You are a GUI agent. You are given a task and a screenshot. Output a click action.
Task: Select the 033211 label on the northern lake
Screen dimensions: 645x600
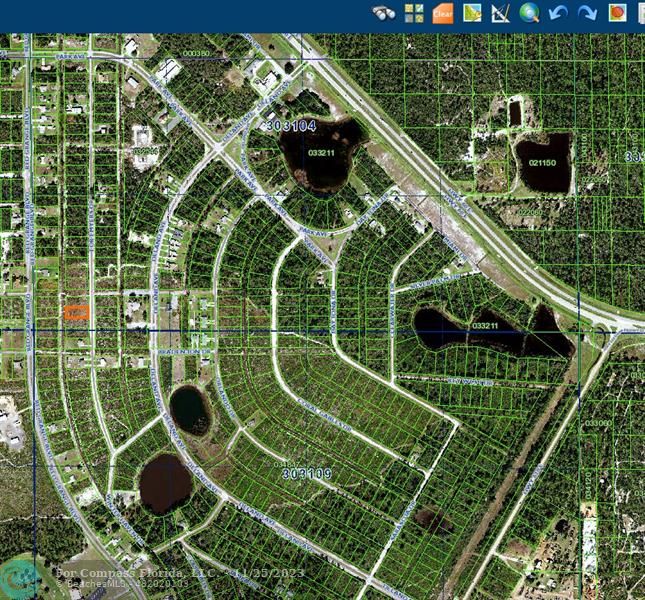tap(321, 153)
